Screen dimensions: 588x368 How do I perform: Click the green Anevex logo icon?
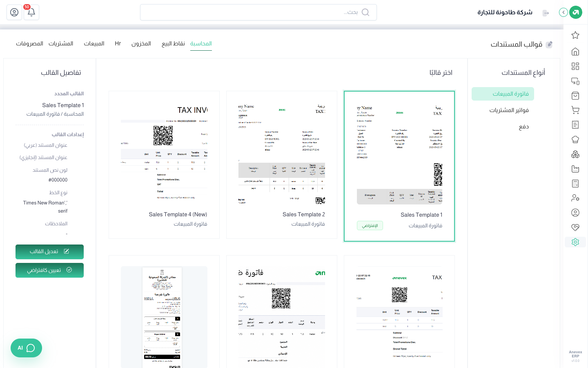click(576, 12)
